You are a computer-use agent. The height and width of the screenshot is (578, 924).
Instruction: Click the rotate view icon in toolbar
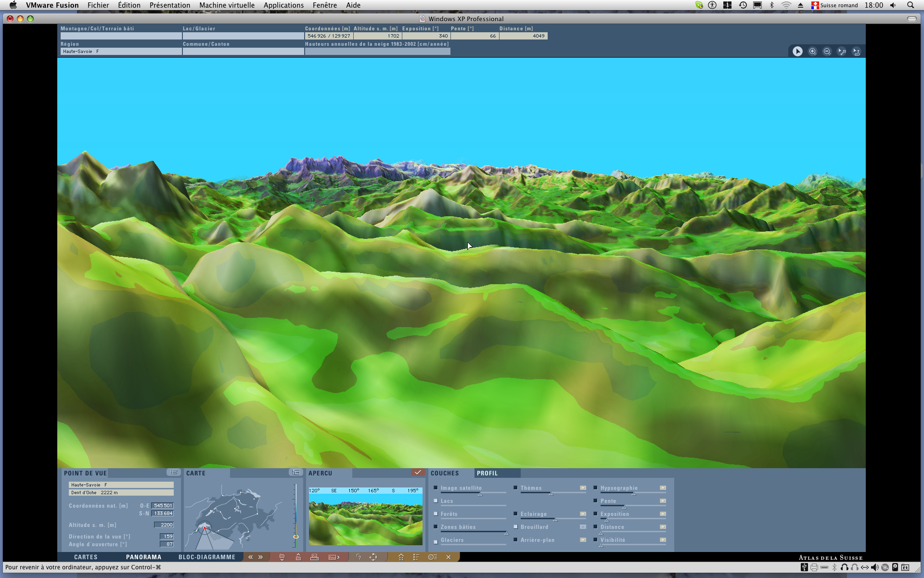coord(373,557)
